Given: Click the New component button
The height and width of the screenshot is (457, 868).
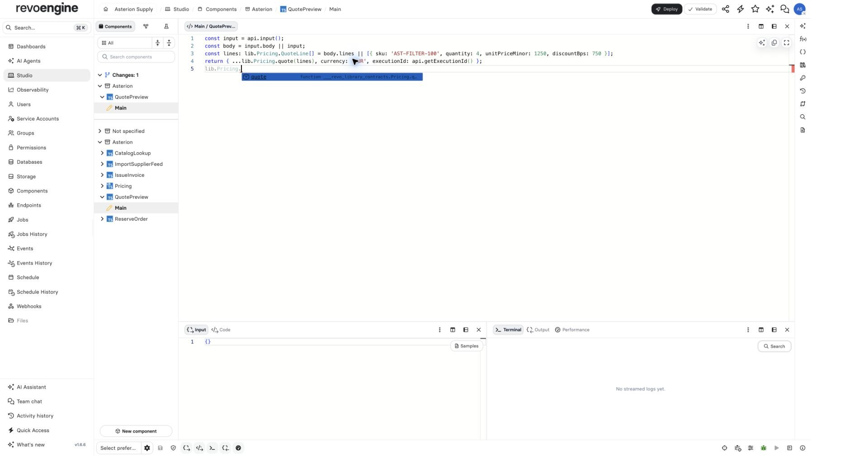Looking at the screenshot, I should [x=136, y=431].
